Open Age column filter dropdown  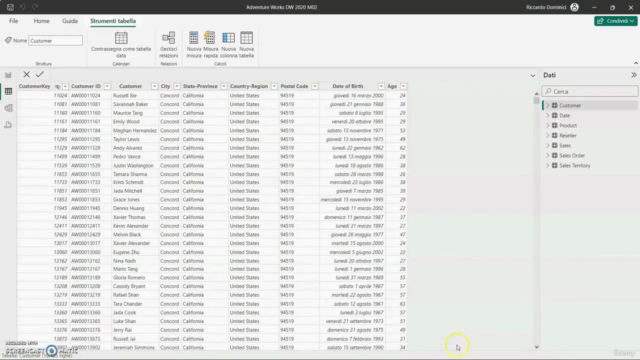click(403, 87)
